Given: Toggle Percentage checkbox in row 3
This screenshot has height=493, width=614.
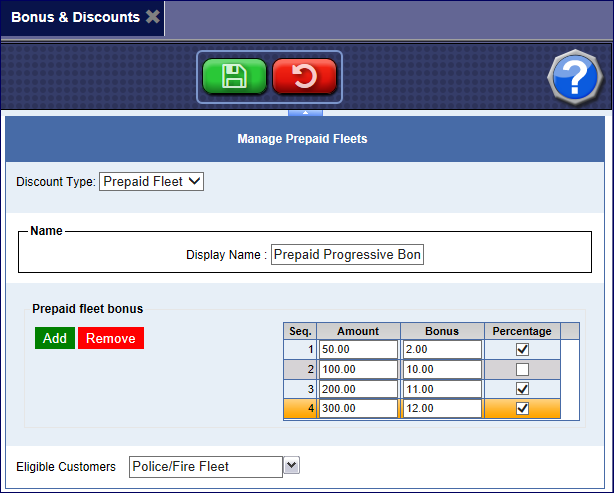Looking at the screenshot, I should [x=520, y=389].
